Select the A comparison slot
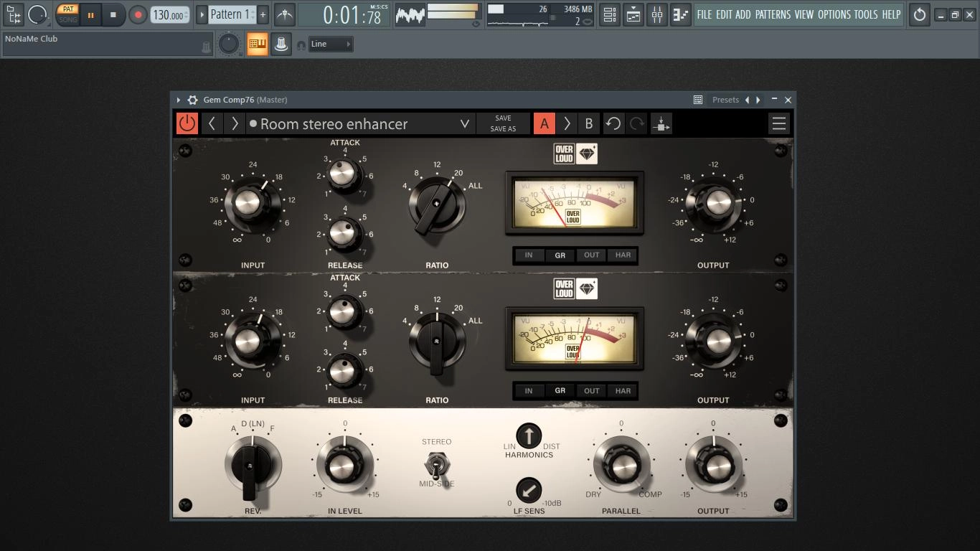Image resolution: width=980 pixels, height=551 pixels. click(x=544, y=123)
